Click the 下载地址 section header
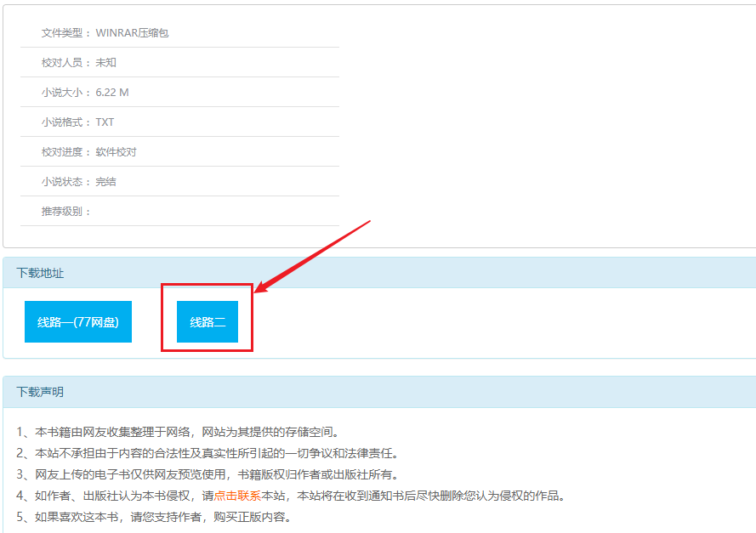 [40, 273]
